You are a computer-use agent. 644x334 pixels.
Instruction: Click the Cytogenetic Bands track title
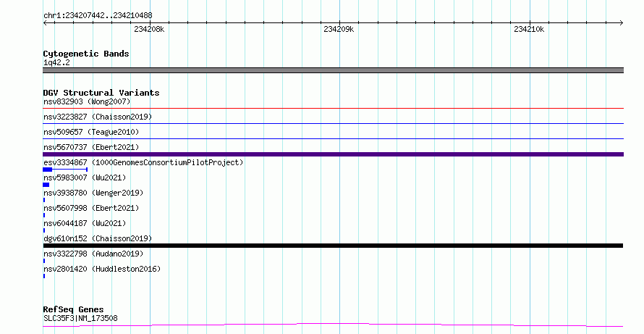tap(86, 54)
